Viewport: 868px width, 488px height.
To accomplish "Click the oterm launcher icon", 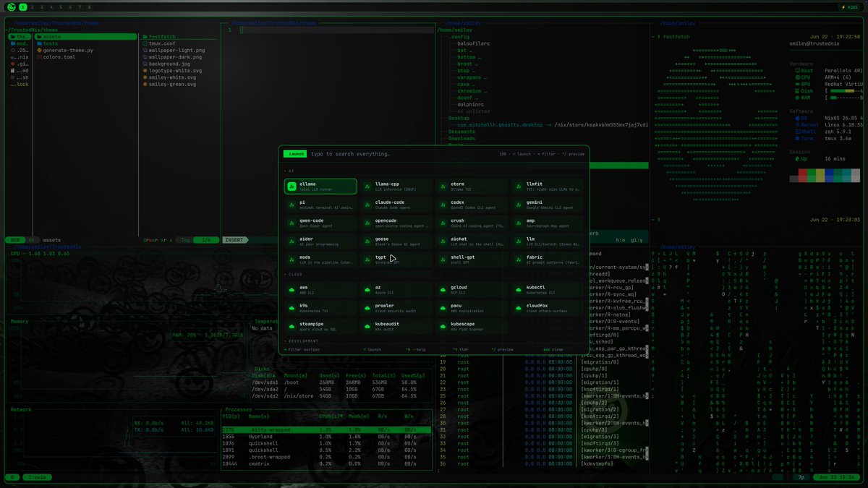I will (x=443, y=187).
